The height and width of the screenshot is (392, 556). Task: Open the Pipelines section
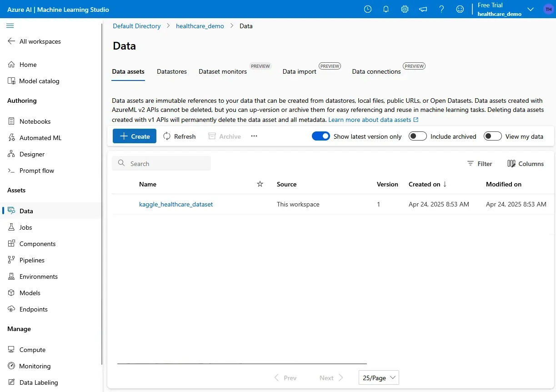pos(31,260)
